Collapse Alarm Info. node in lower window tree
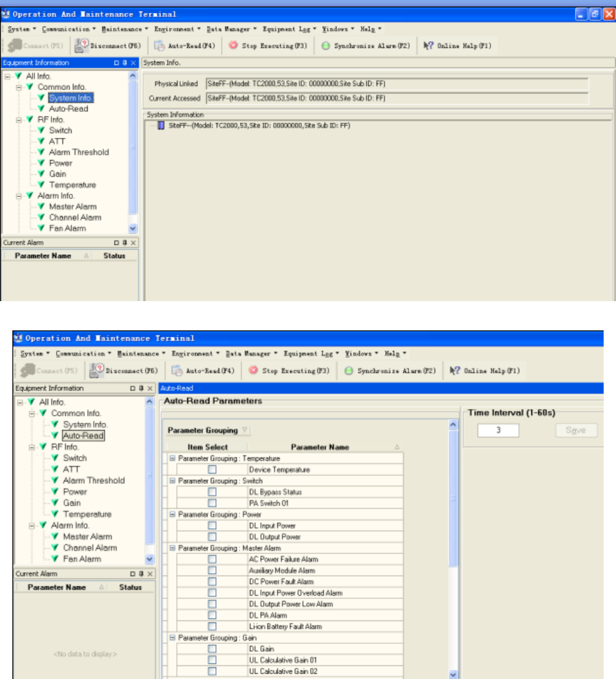 coord(32,526)
